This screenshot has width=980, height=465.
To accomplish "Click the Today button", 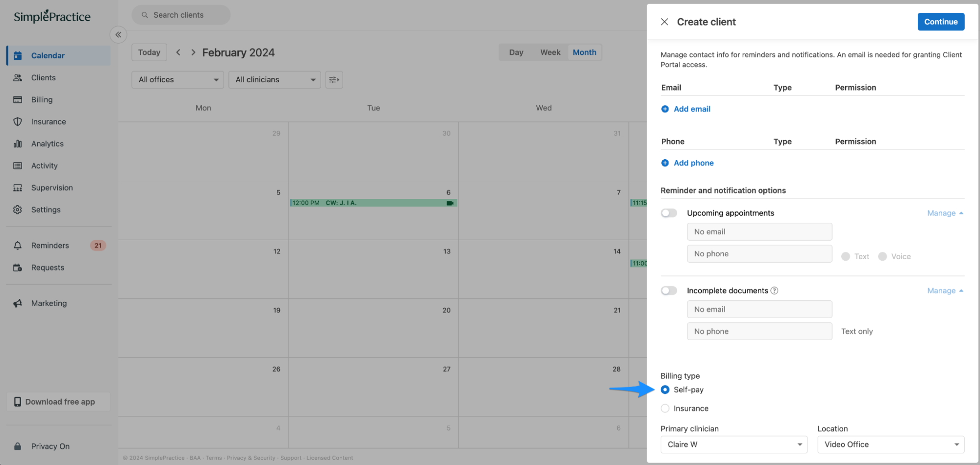I will point(149,52).
